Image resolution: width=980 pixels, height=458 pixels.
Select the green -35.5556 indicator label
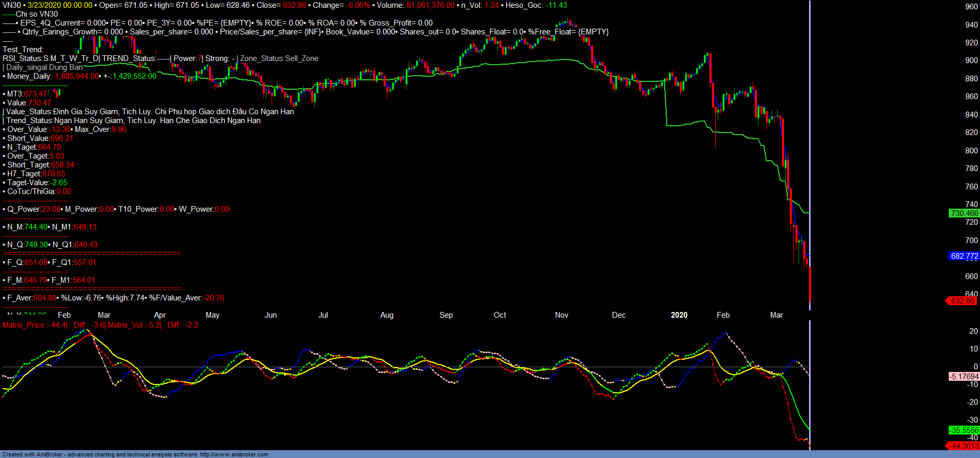tap(964, 430)
